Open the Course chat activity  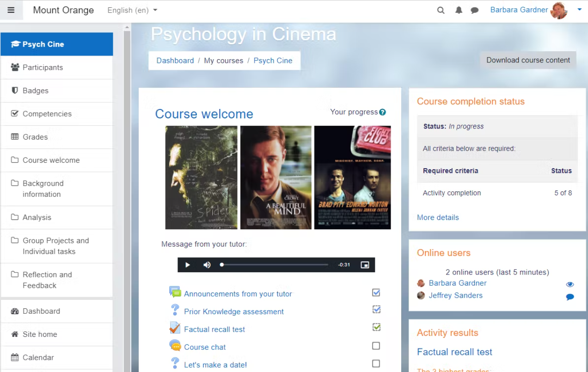(x=205, y=347)
